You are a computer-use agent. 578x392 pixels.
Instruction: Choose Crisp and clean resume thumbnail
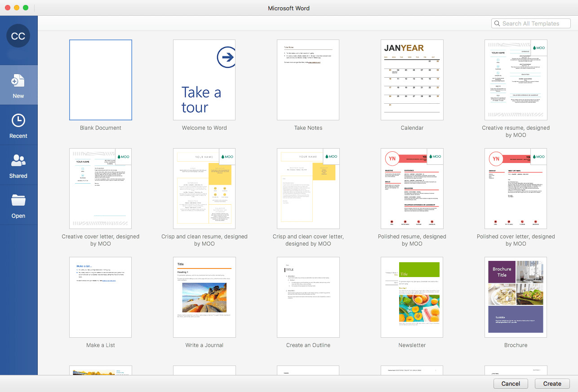pyautogui.click(x=205, y=189)
